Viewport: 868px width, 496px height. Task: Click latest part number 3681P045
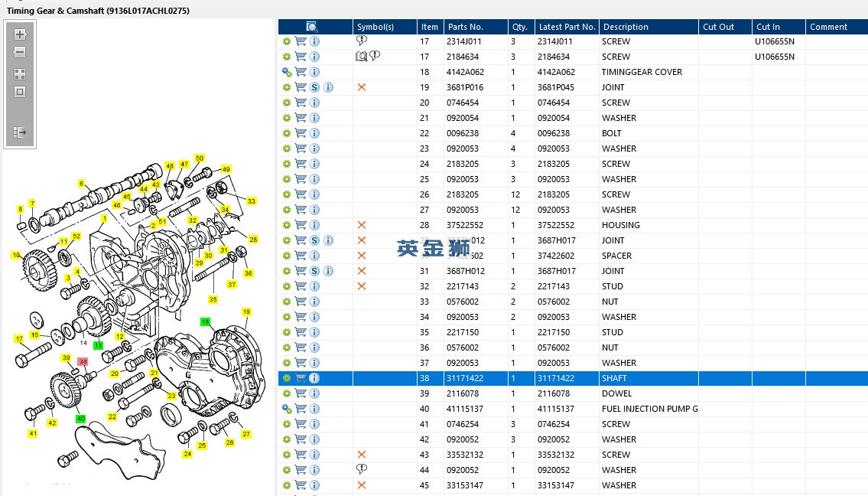(x=556, y=87)
